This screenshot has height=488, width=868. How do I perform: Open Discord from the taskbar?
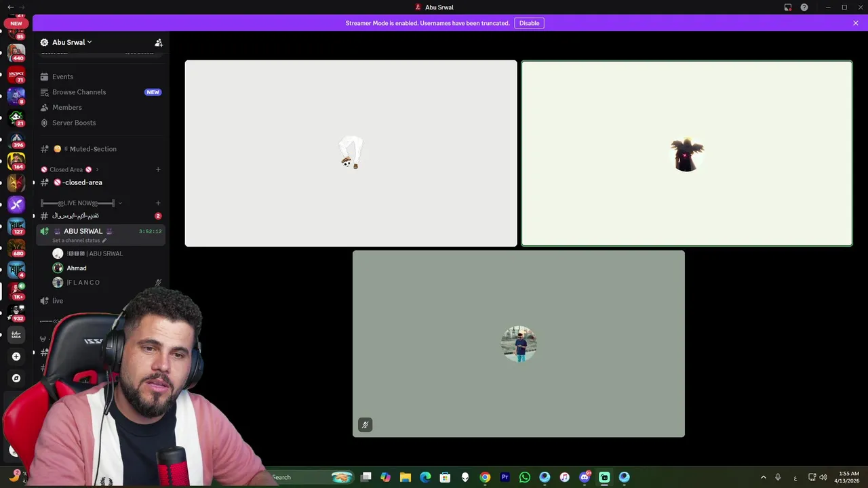pyautogui.click(x=585, y=477)
